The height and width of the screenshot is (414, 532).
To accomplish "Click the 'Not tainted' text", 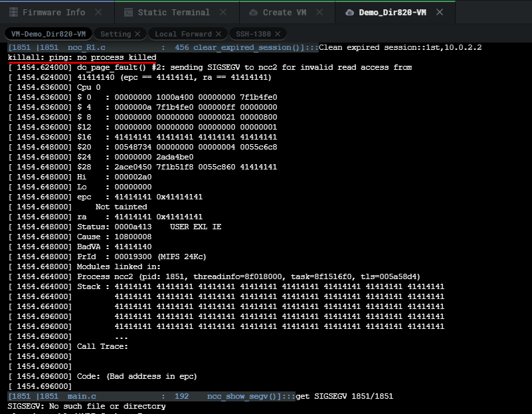I will point(121,207).
